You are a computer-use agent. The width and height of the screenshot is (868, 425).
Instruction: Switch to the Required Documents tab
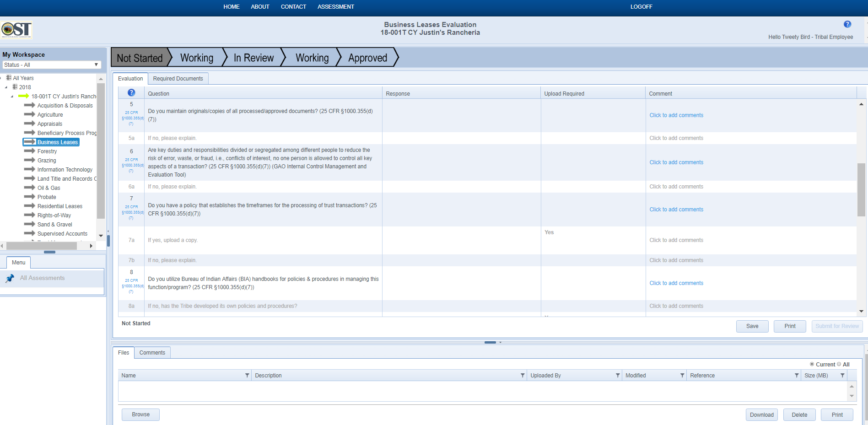[178, 79]
